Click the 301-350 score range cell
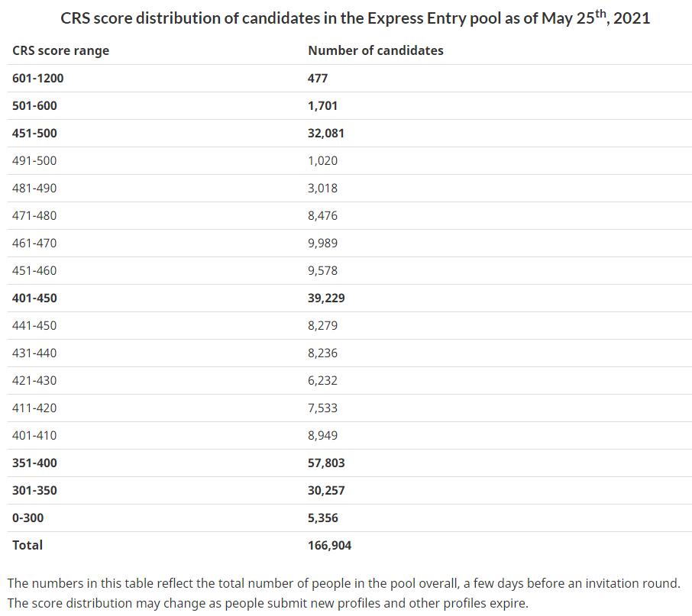 [34, 490]
